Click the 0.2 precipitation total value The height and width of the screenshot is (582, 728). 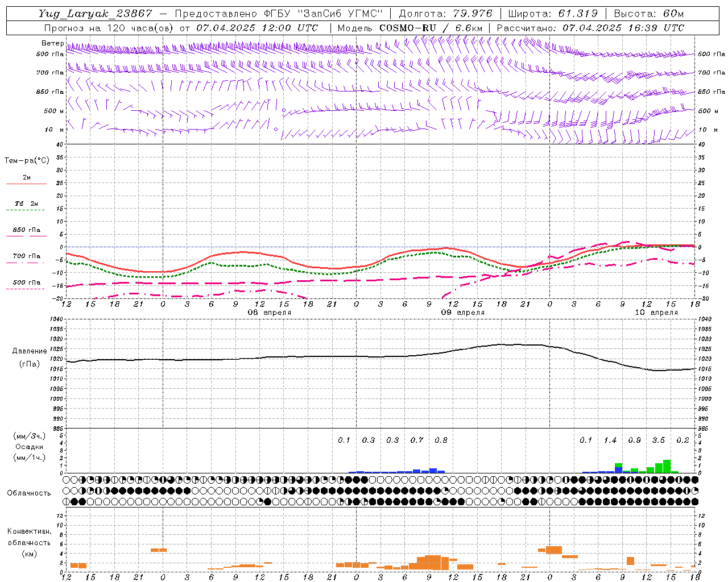pyautogui.click(x=682, y=440)
